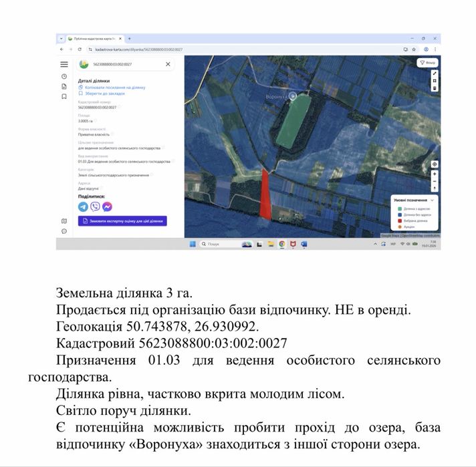The width and height of the screenshot is (476, 467).
Task: Open McAfee from the taskbar
Action: point(293,244)
